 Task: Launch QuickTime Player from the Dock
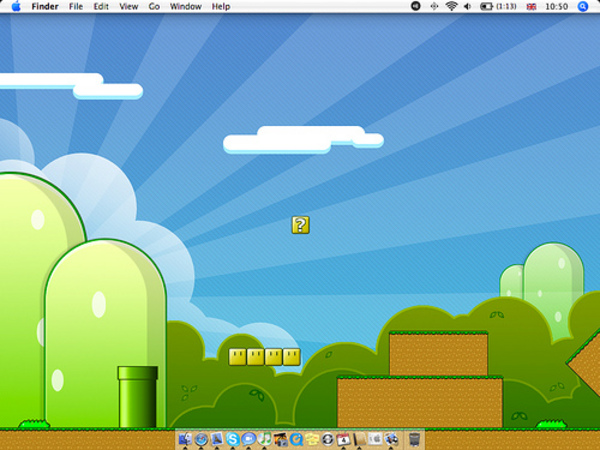click(x=296, y=439)
